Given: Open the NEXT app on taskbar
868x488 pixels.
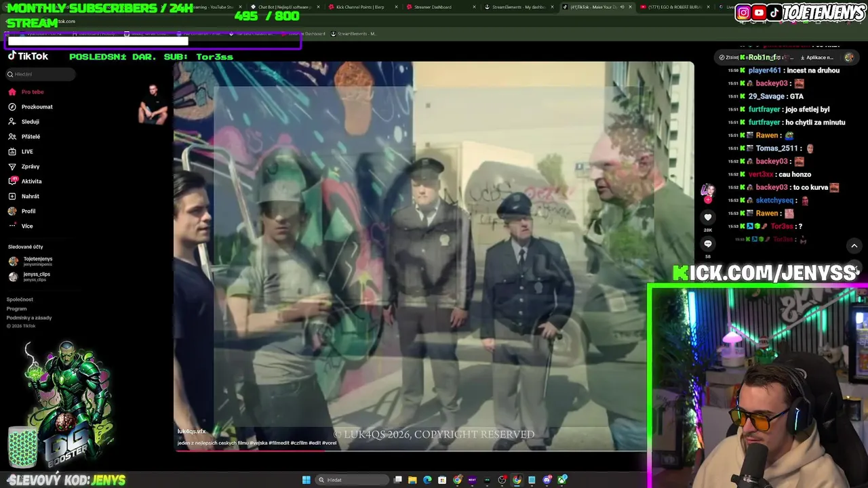Looking at the screenshot, I should pyautogui.click(x=472, y=480).
